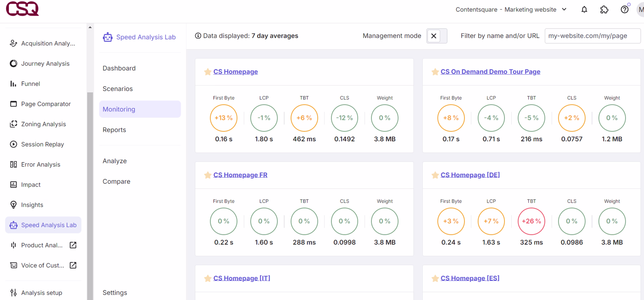The image size is (644, 300).
Task: Toggle star on CS Homepage FR
Action: (207, 175)
